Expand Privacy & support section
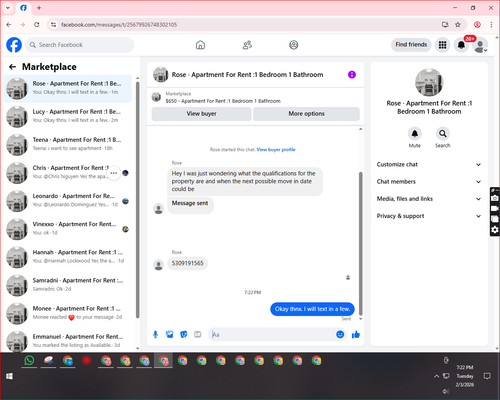The height and width of the screenshot is (400, 500). 429,216
